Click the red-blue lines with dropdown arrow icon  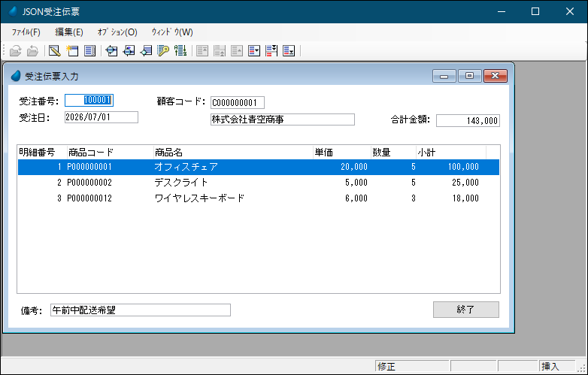tap(254, 50)
